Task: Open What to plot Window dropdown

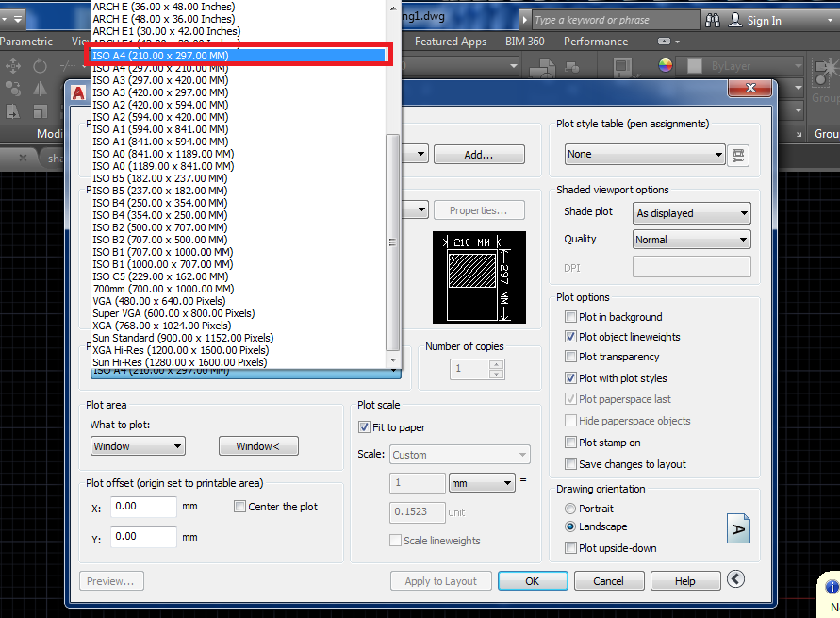Action: coord(139,446)
